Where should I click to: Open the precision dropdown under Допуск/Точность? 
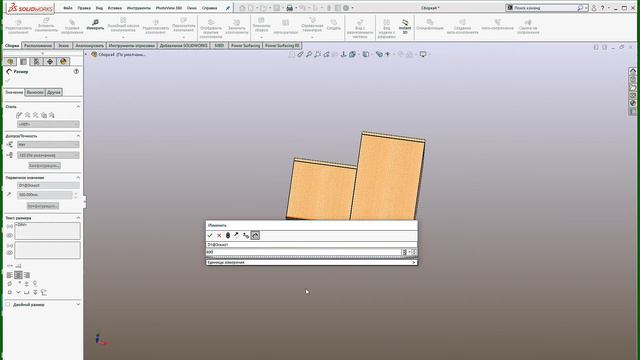tap(48, 155)
